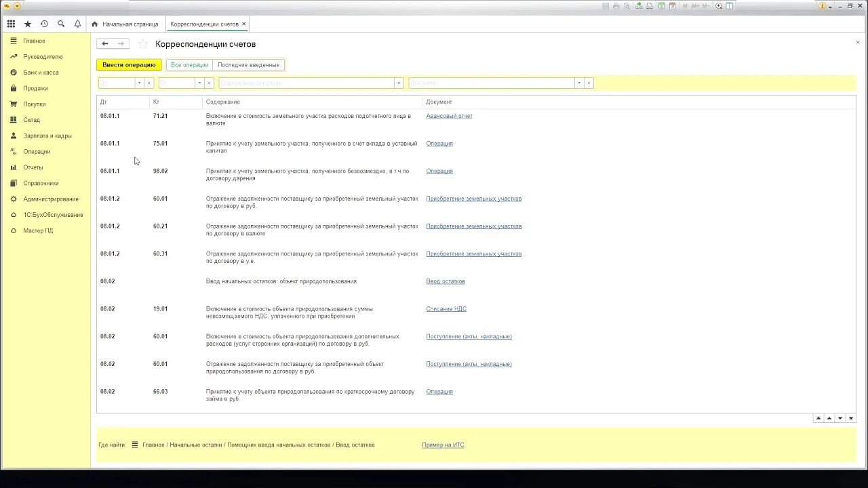Open 1C main menu dropdown arrow
This screenshot has width=868, height=488.
[x=17, y=5]
